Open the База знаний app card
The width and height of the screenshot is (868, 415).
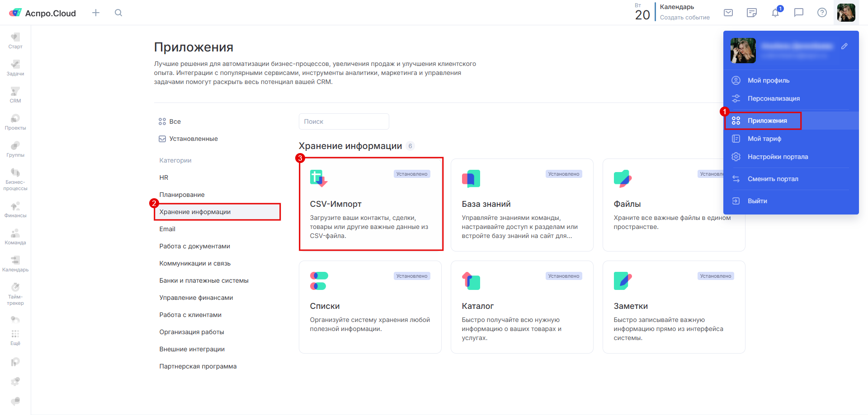pos(522,205)
